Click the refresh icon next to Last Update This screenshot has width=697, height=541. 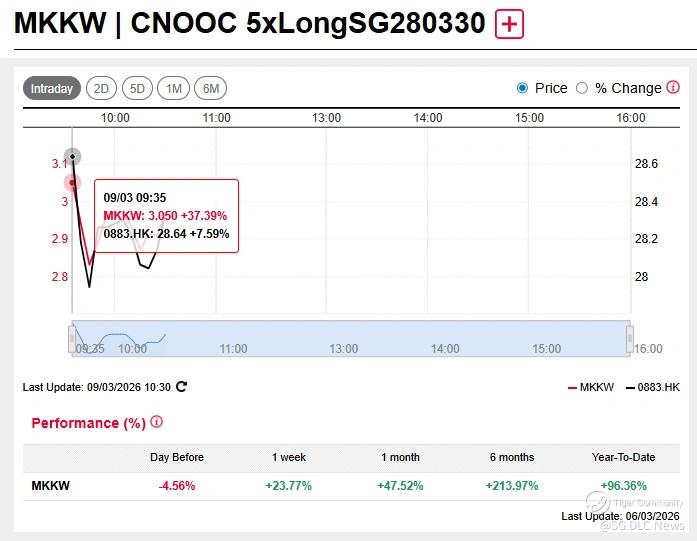pos(181,386)
